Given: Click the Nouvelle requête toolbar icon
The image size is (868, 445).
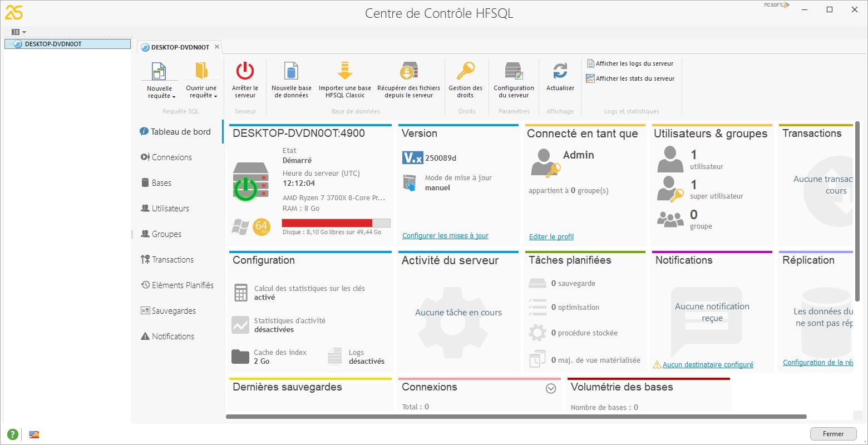Looking at the screenshot, I should click(x=159, y=71).
